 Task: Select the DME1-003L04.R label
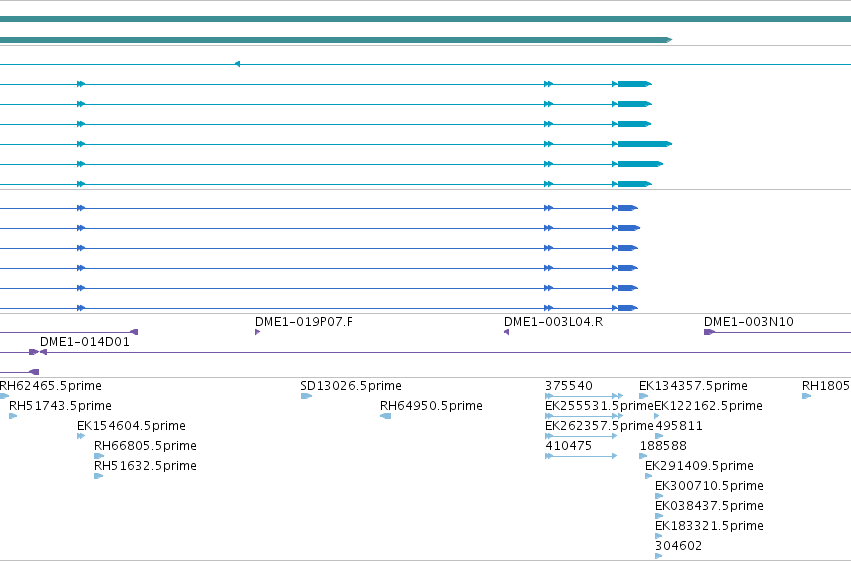click(553, 322)
